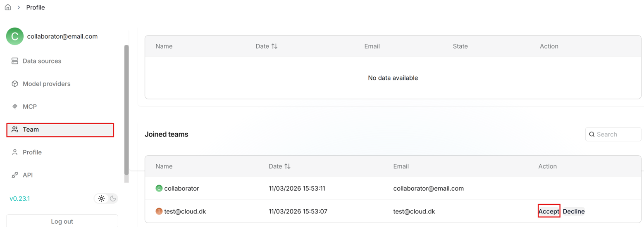Decline the test@cloud.dk team invitation
Screen dimensions: 644x227
click(x=574, y=211)
